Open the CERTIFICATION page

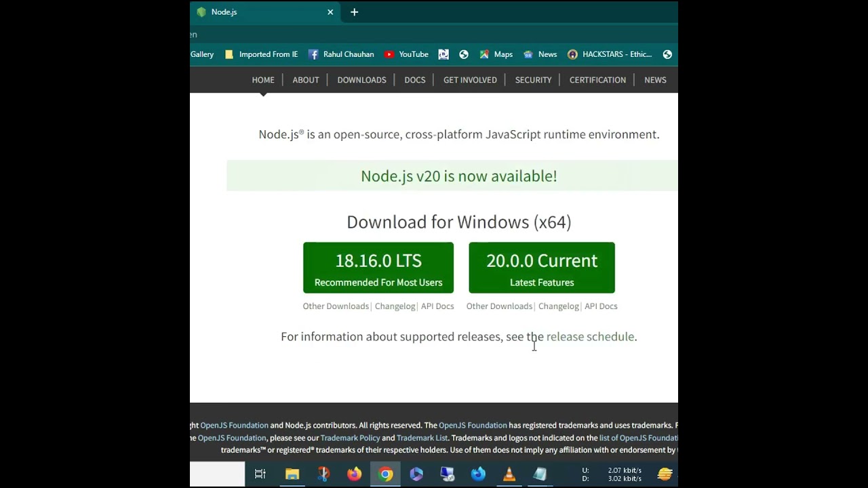(x=597, y=80)
